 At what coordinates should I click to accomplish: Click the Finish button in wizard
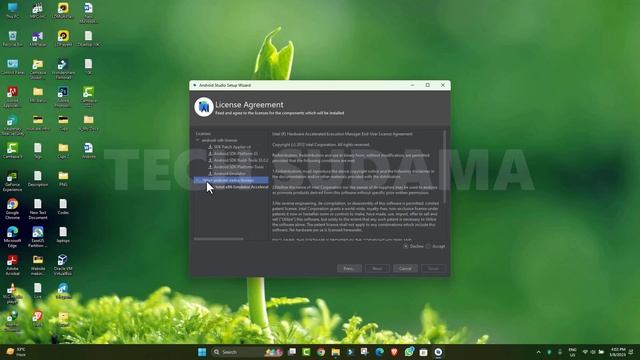pos(433,269)
